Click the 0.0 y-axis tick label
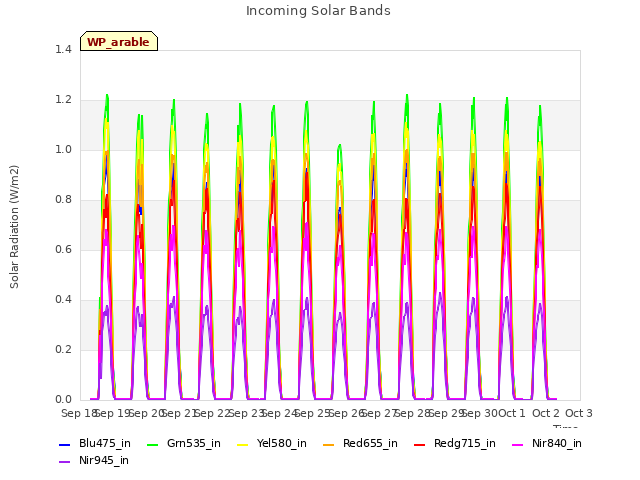Viewport: 640px width, 480px height. 63,400
